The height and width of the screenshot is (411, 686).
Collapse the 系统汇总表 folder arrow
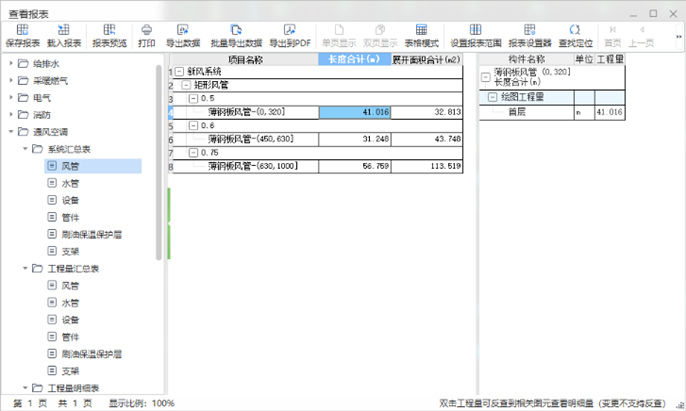click(x=23, y=149)
